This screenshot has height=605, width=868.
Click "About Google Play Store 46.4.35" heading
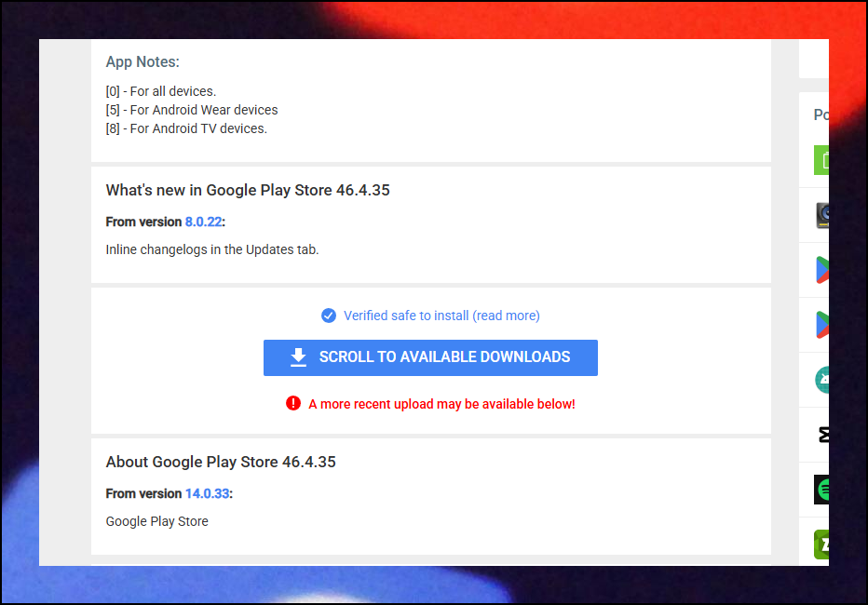[221, 462]
